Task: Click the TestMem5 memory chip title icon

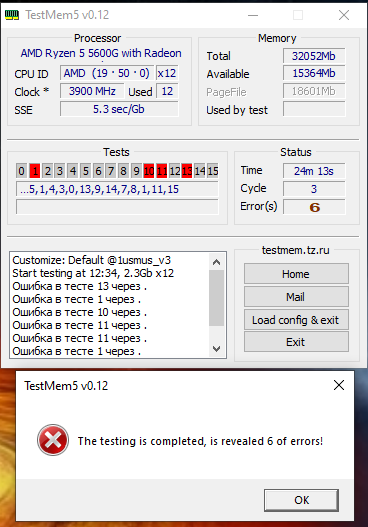Action: 12,15
